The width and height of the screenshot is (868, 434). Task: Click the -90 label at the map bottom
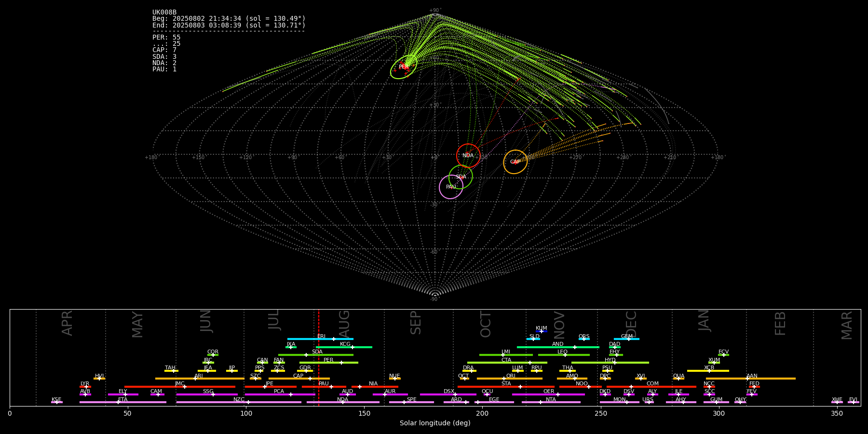[435, 299]
